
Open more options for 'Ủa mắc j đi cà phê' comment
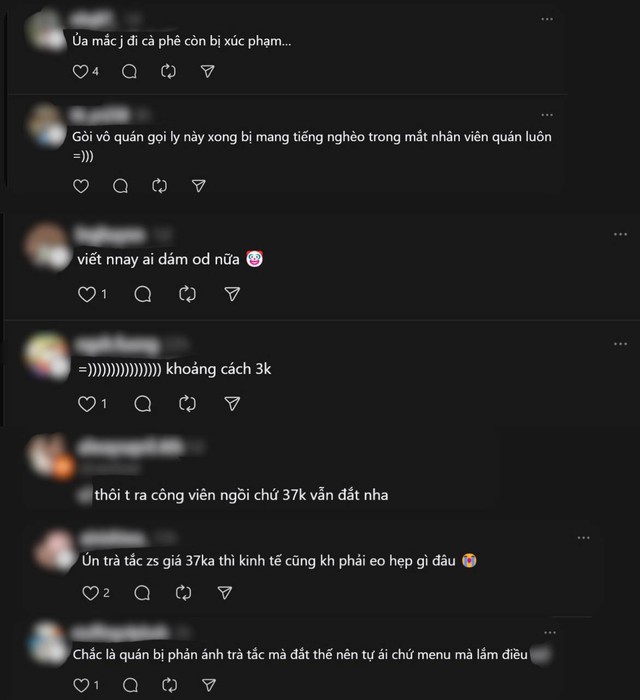click(x=547, y=19)
